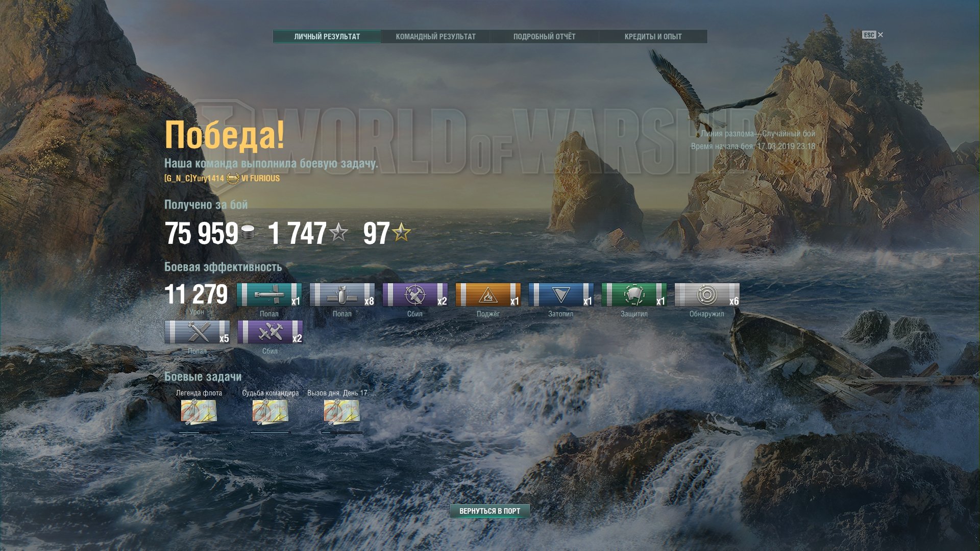Click the Победа! victory heading

pyautogui.click(x=225, y=135)
